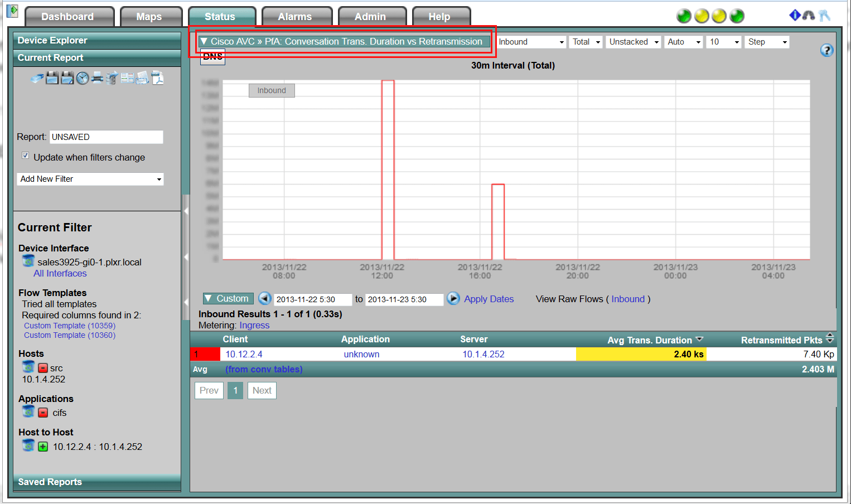The height and width of the screenshot is (504, 851).
Task: Click the Prev page button
Action: (x=209, y=390)
